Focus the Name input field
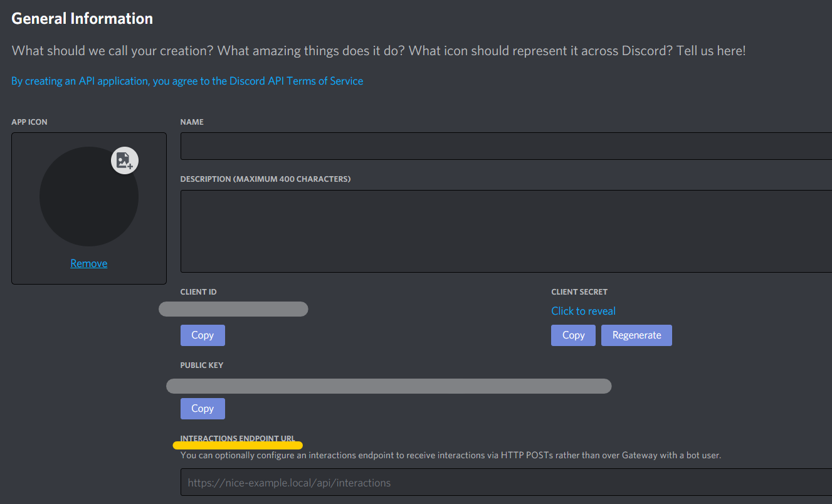 click(x=506, y=146)
